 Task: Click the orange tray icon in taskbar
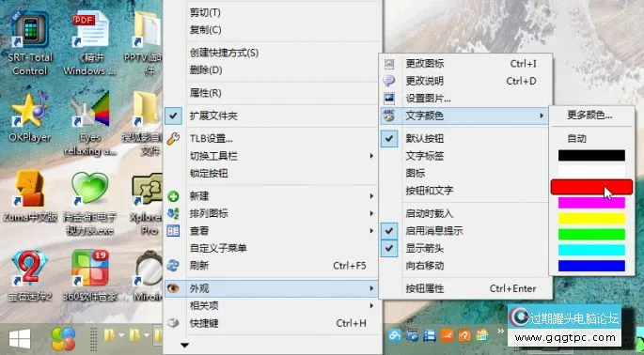click(x=447, y=336)
